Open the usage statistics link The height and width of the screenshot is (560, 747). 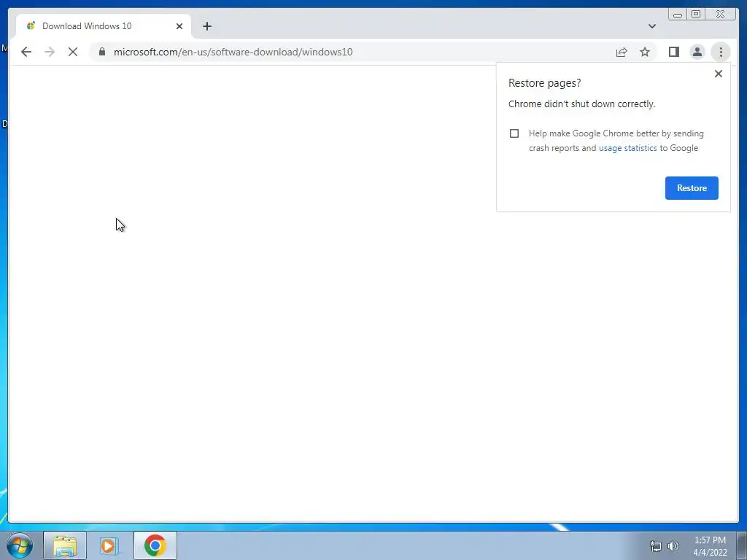click(x=627, y=148)
